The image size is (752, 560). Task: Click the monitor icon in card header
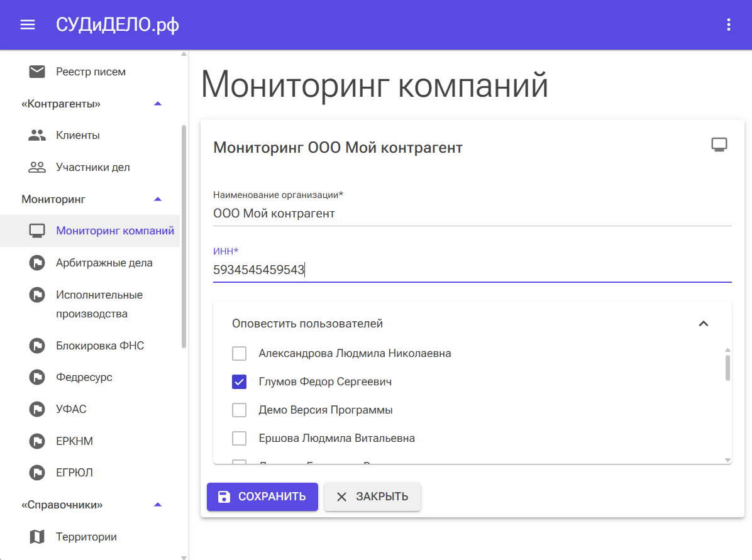pyautogui.click(x=719, y=145)
